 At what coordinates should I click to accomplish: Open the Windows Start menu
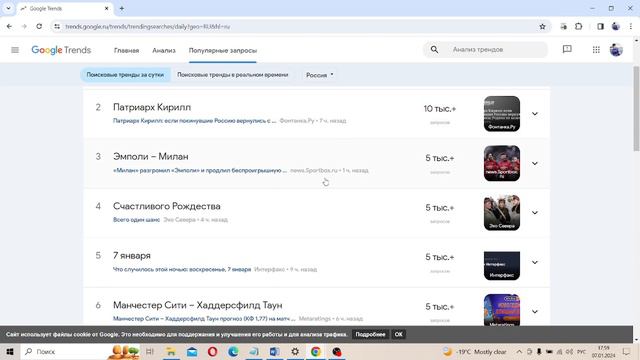pyautogui.click(x=10, y=351)
